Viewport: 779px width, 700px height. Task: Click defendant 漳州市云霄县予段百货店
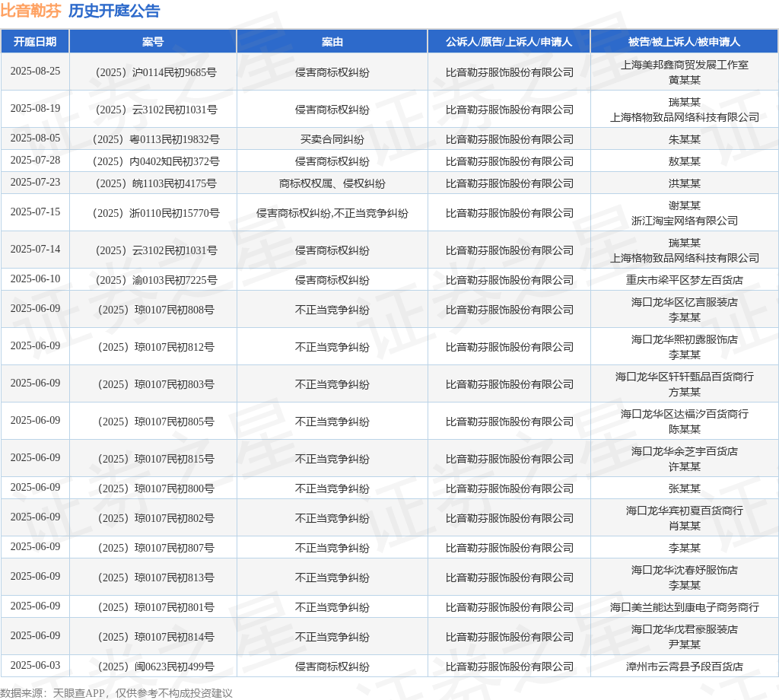[x=685, y=667]
